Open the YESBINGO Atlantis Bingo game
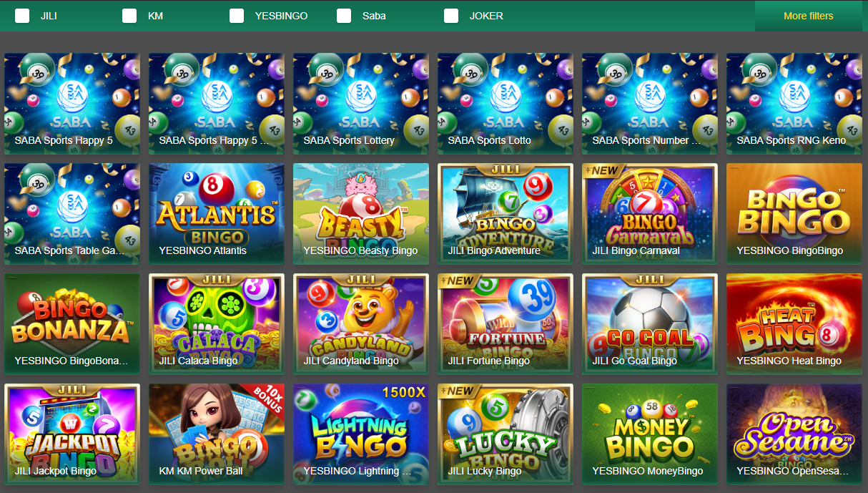 pos(217,214)
